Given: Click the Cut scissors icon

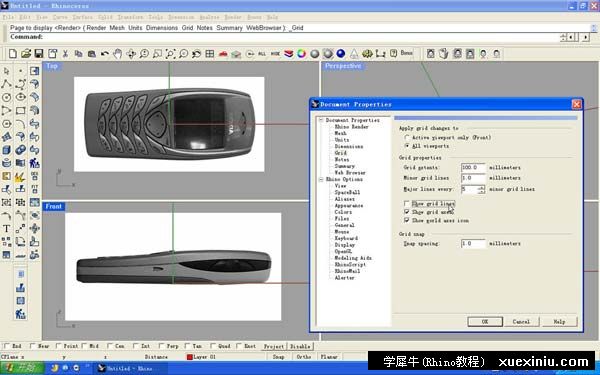Looking at the screenshot, I should point(65,54).
